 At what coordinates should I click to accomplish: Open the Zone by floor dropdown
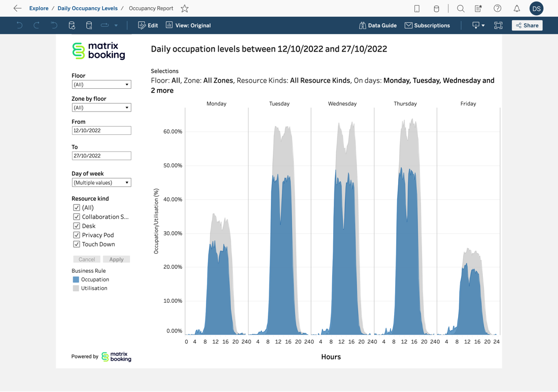coord(101,108)
